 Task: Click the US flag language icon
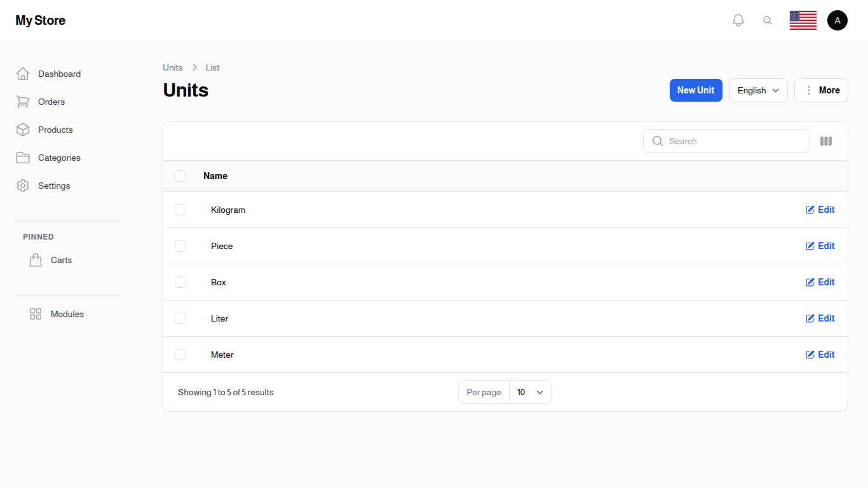pyautogui.click(x=803, y=20)
